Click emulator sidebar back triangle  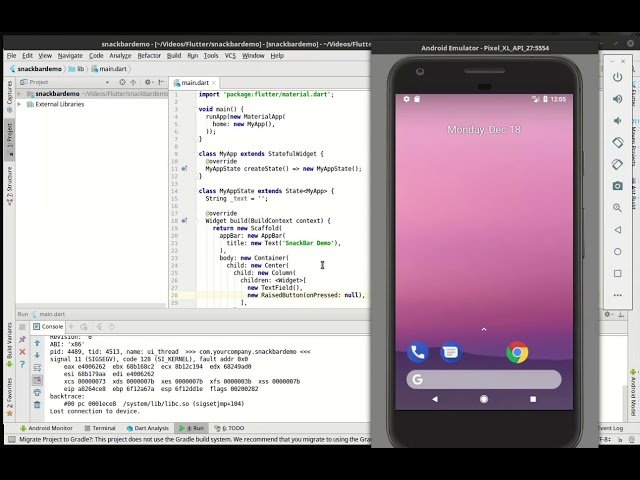[x=618, y=230]
